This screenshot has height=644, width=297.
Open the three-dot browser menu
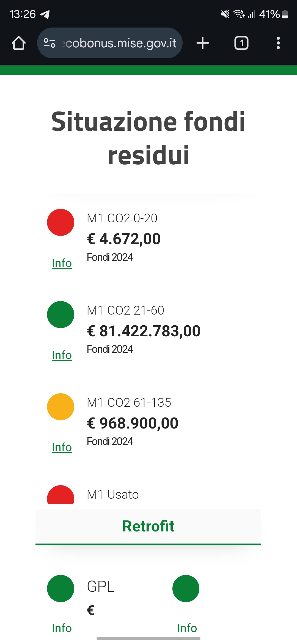[278, 43]
